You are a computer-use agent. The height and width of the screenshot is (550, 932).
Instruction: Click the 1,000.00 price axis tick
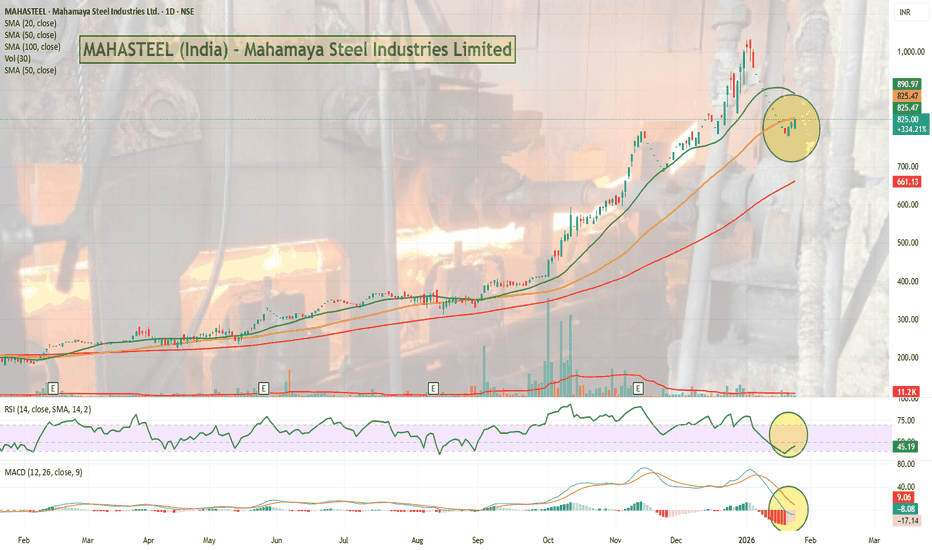tap(911, 52)
